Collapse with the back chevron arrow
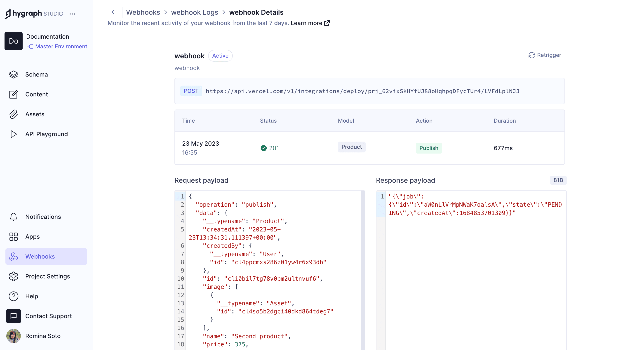 point(113,12)
